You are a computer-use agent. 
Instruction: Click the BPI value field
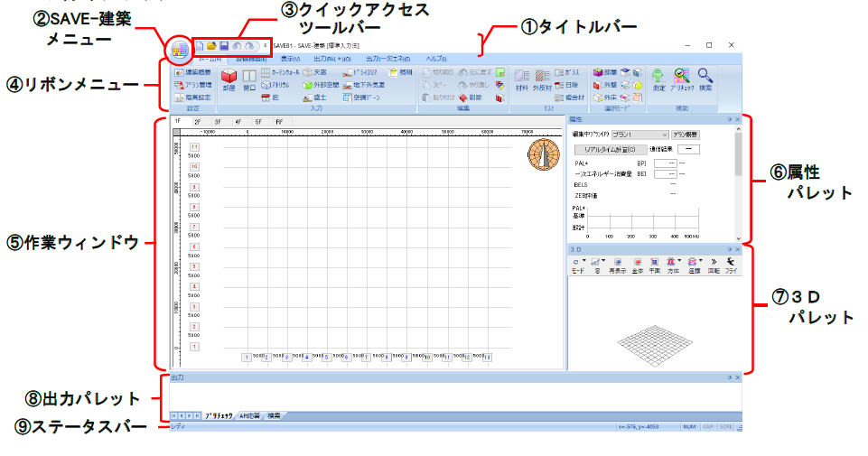pyautogui.click(x=666, y=163)
